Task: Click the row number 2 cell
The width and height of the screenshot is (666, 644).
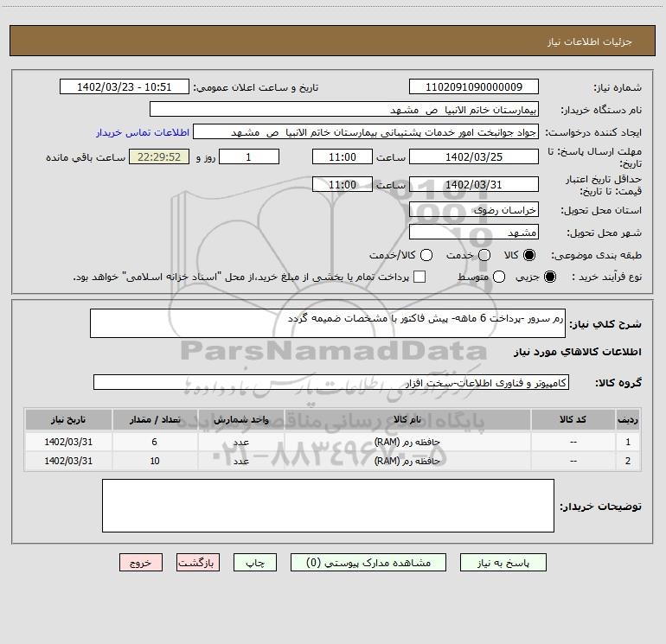Action: pyautogui.click(x=628, y=461)
